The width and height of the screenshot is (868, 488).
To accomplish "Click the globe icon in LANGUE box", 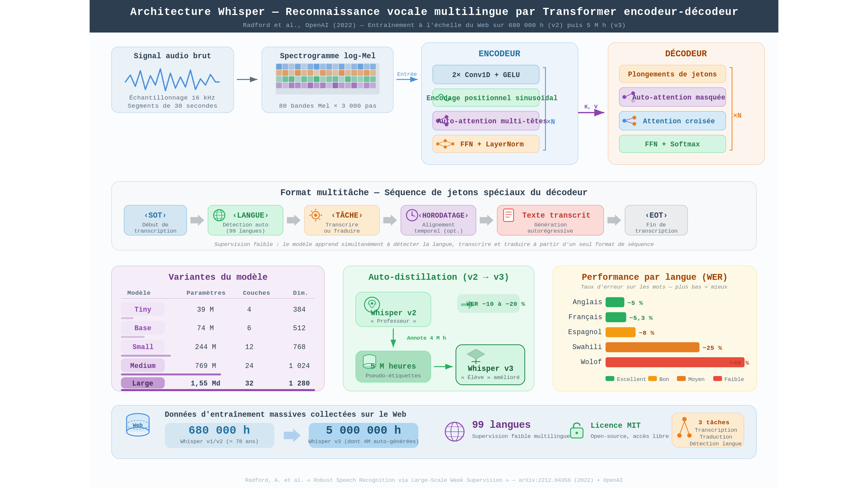I will point(219,215).
